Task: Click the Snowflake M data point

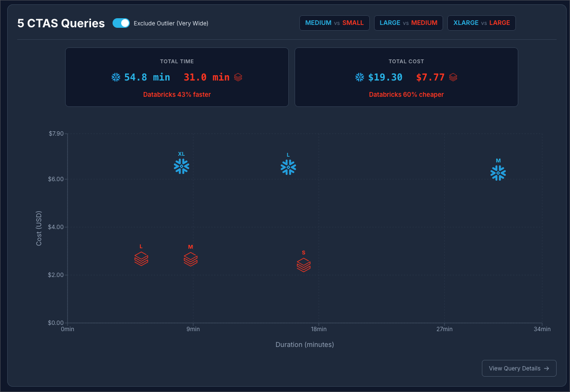Action: tap(498, 173)
